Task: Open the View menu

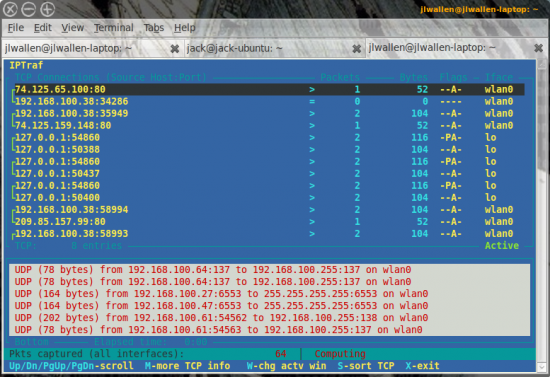Action: click(x=73, y=28)
